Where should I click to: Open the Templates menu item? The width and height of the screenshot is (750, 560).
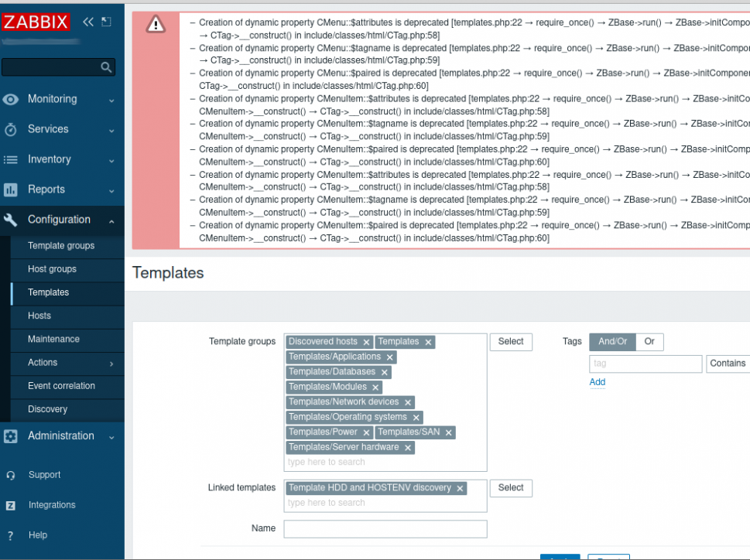coord(48,292)
